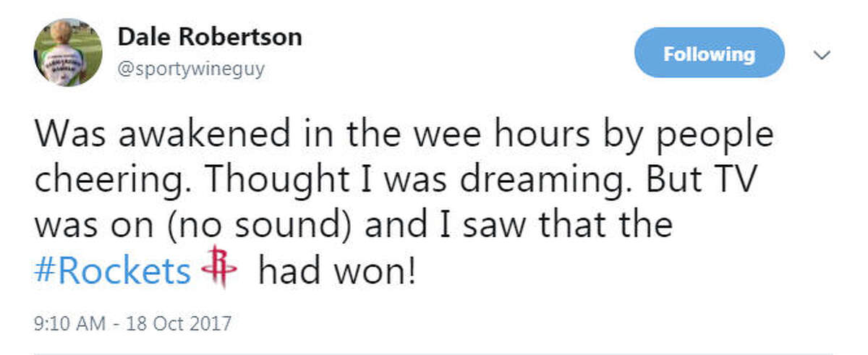Open Dale Robertson's profile avatar picture
Screen dimensions: 868x355
coord(68,52)
